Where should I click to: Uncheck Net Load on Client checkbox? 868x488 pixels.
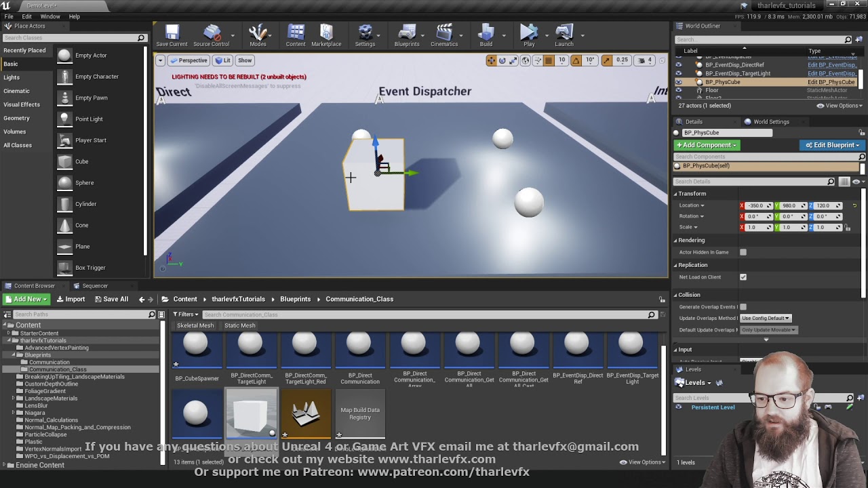coord(743,277)
